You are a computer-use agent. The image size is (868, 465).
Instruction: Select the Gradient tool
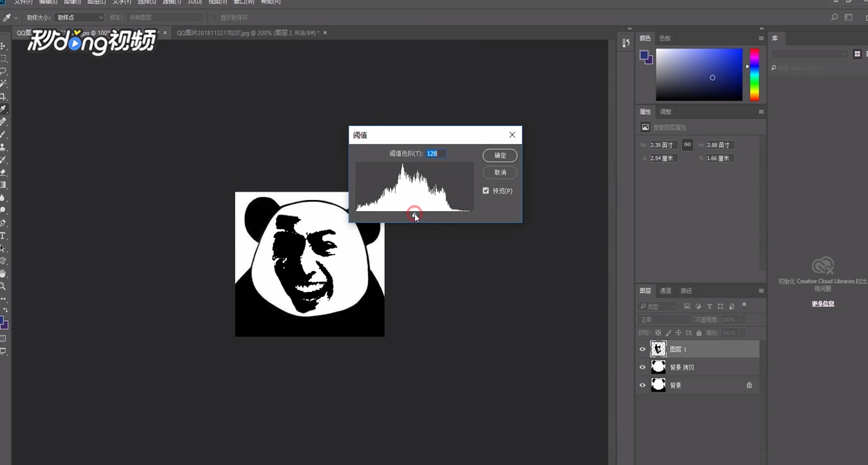3,185
